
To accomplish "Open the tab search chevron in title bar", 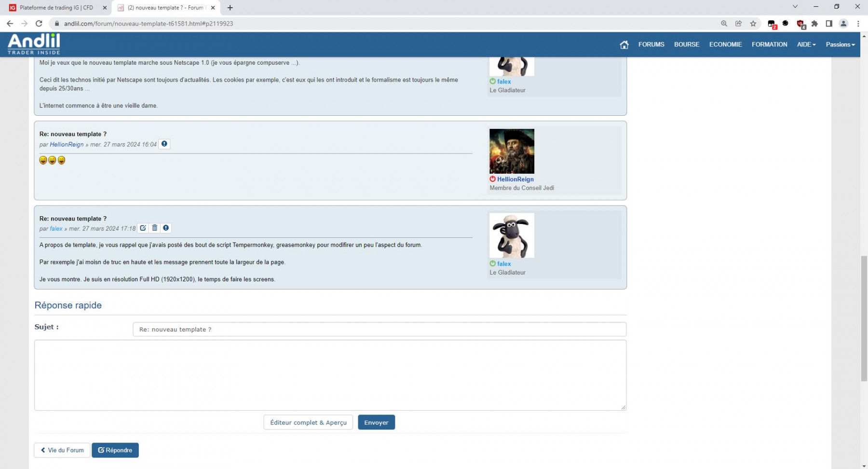I will point(795,7).
